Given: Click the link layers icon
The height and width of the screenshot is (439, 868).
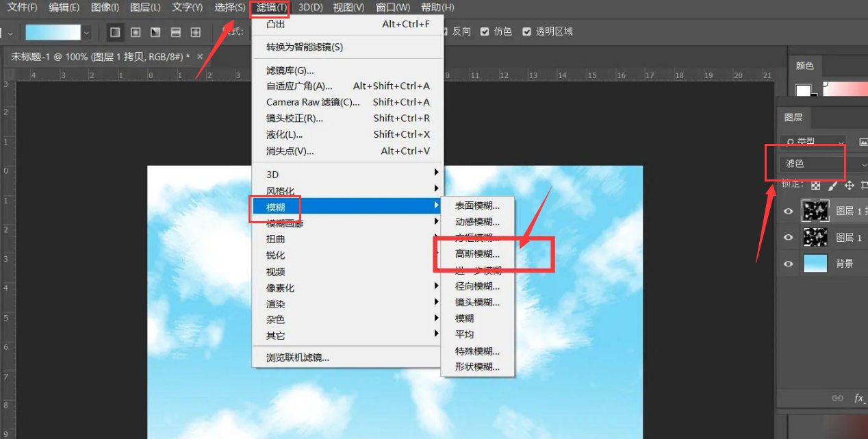Looking at the screenshot, I should [837, 397].
